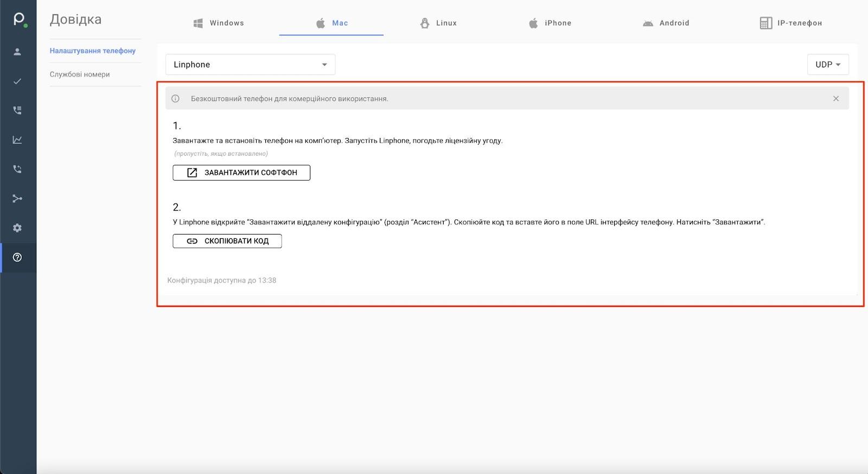This screenshot has height=474, width=868.
Task: Open the call forwarding phone sidebar icon
Action: click(17, 169)
